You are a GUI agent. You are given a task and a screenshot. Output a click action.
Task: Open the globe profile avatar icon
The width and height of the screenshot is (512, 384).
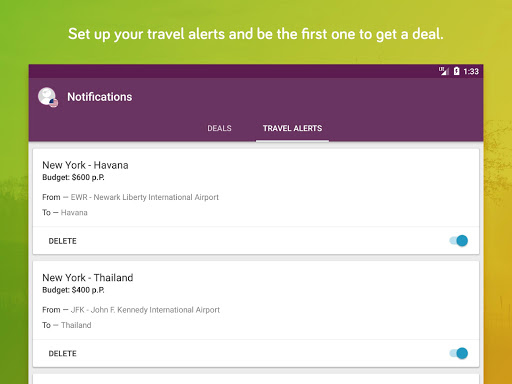47,97
